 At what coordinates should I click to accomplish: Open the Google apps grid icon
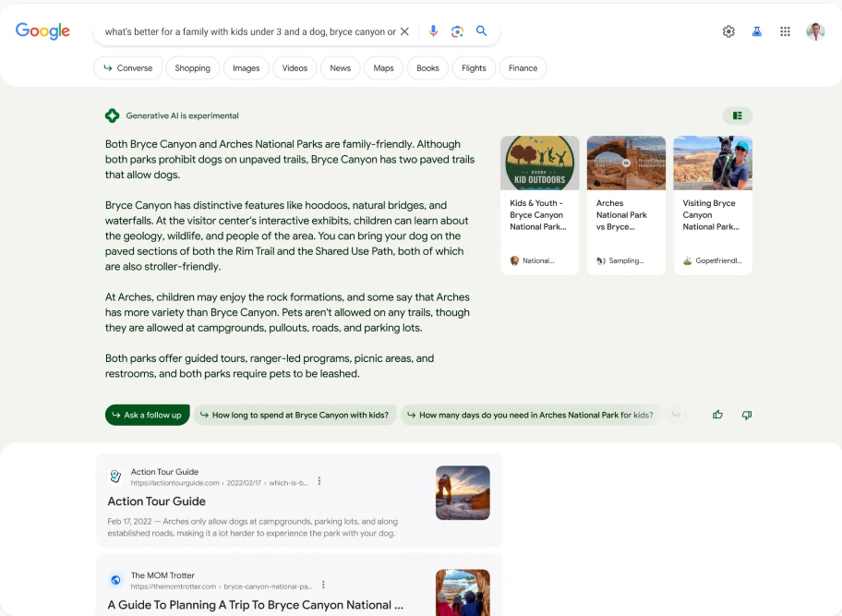click(785, 31)
